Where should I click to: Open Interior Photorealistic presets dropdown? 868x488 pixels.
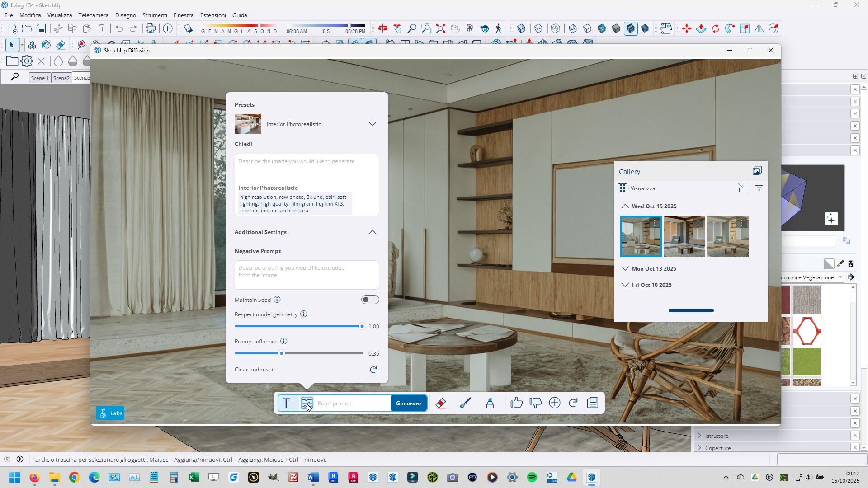[x=372, y=124]
